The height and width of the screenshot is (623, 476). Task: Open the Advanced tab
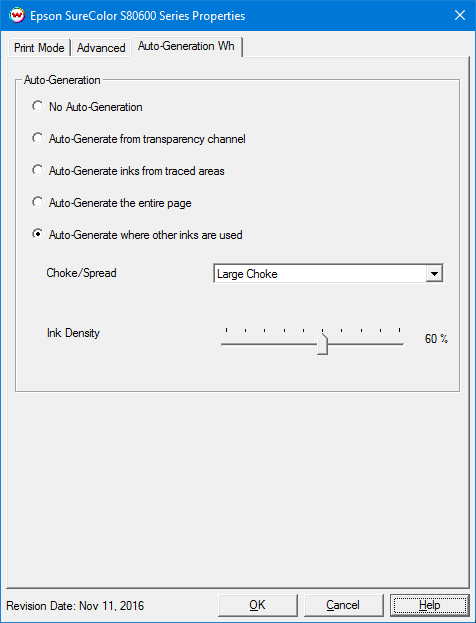pos(101,48)
